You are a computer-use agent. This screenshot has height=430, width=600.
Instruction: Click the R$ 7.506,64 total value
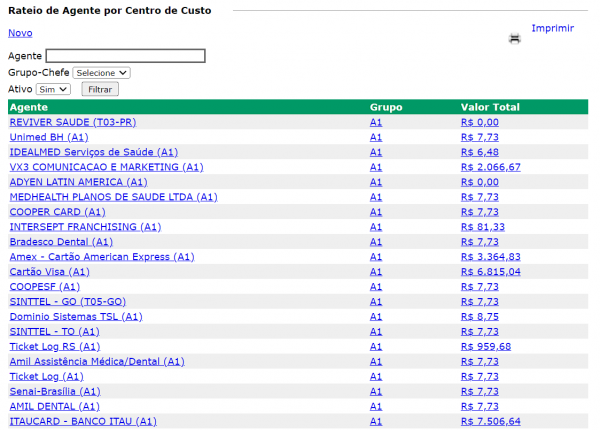coord(490,422)
